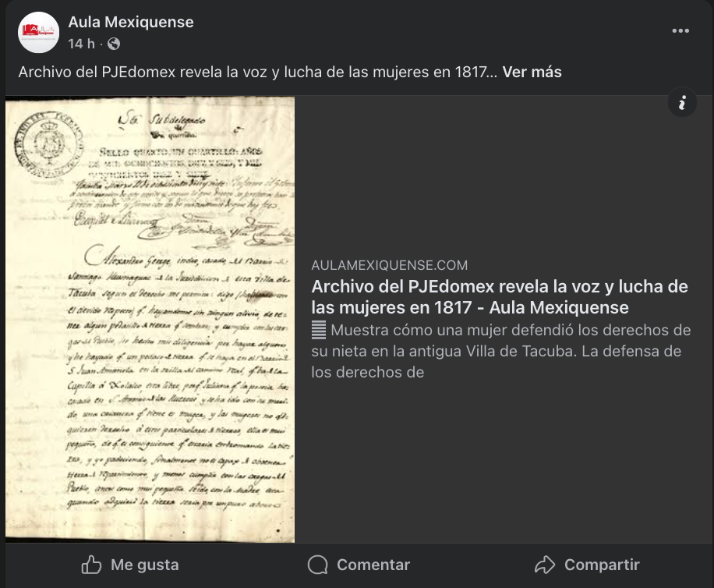Viewport: 714px width, 588px height.
Task: Click the thumbs-up like icon
Action: click(x=91, y=565)
